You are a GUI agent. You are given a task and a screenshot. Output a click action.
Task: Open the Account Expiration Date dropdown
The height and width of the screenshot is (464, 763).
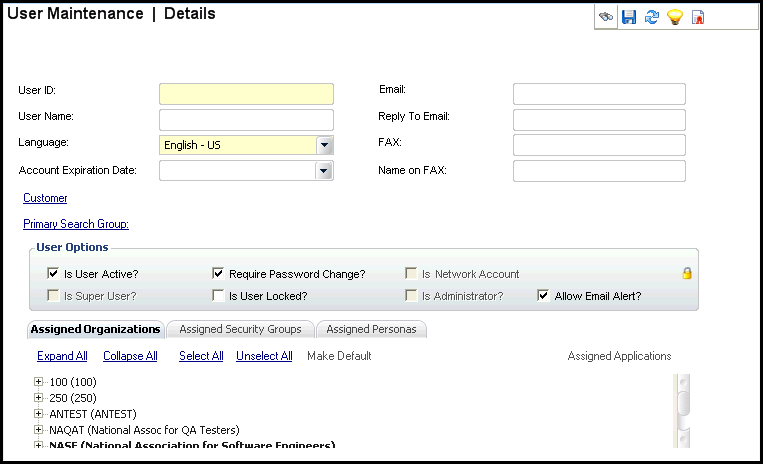click(324, 171)
